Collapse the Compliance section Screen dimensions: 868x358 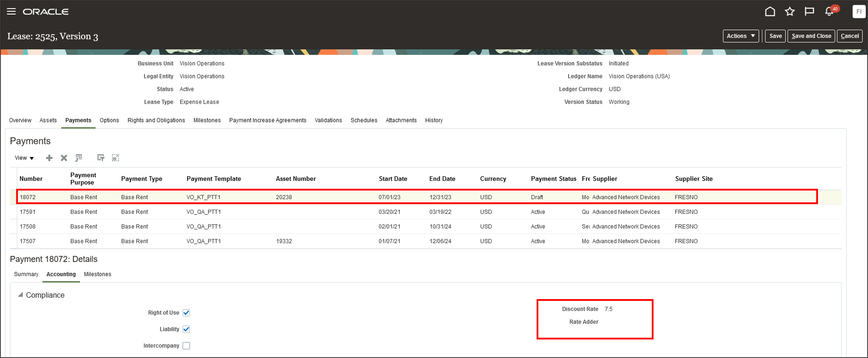(x=20, y=295)
